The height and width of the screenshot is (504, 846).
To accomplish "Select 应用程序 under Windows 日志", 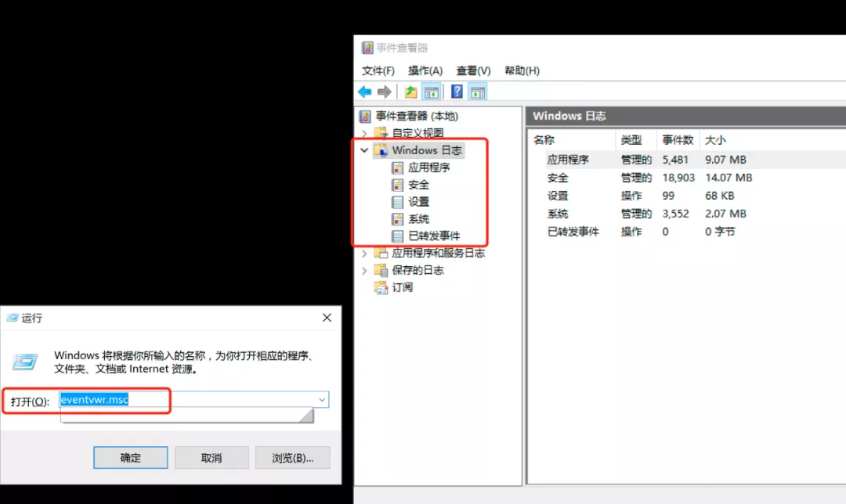I will [x=429, y=167].
